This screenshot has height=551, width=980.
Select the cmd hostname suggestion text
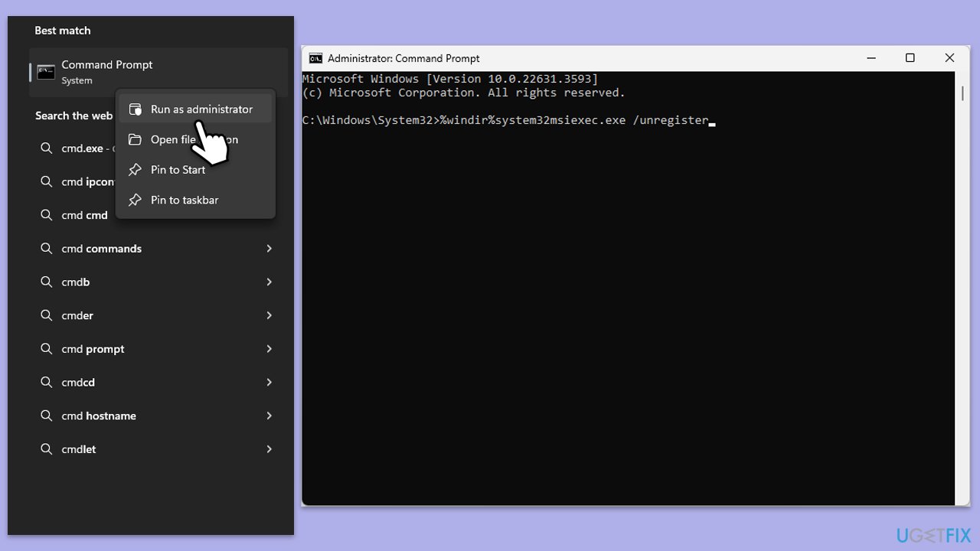coord(99,416)
